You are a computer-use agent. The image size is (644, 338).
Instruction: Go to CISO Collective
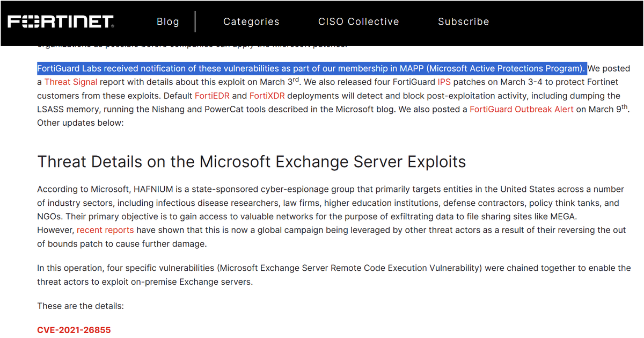(358, 21)
